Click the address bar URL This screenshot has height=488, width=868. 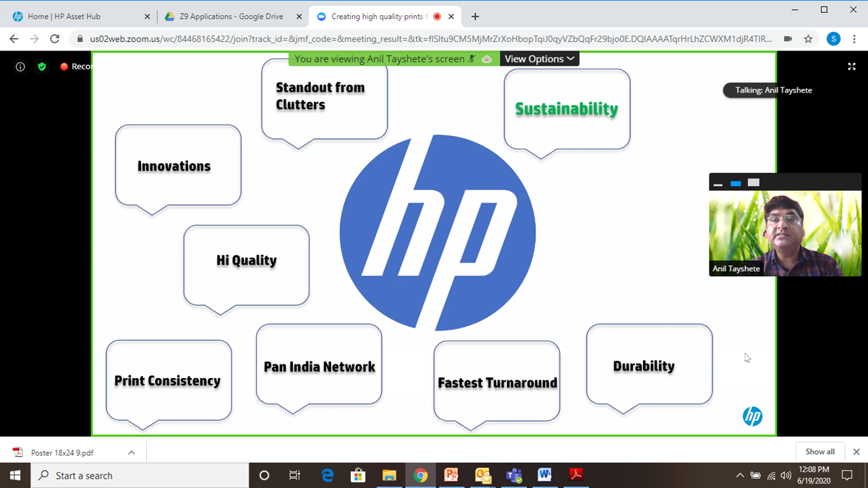(430, 39)
